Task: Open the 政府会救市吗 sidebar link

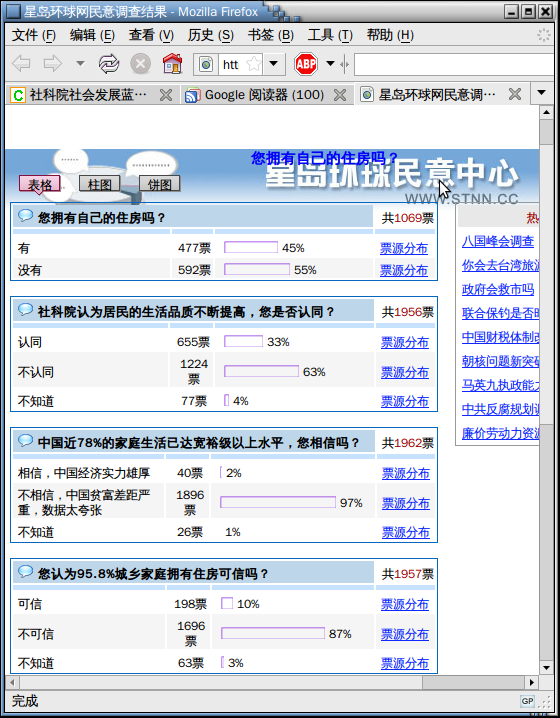Action: tap(498, 289)
